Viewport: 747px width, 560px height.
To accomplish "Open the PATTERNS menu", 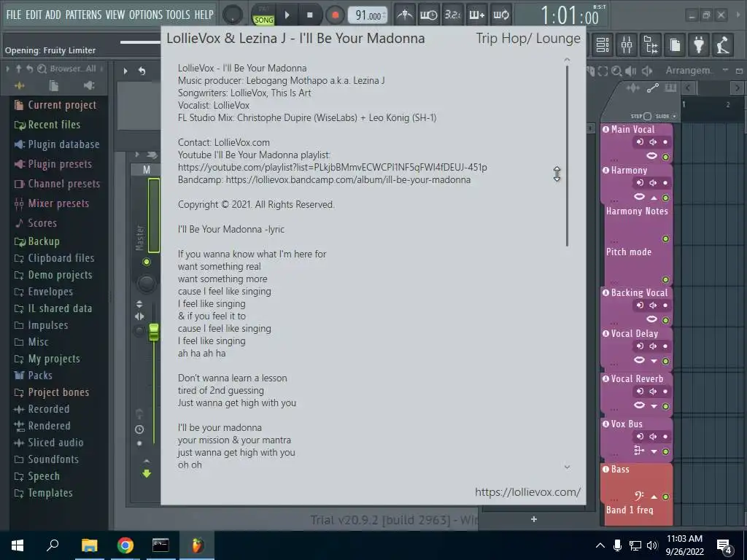I will (83, 15).
